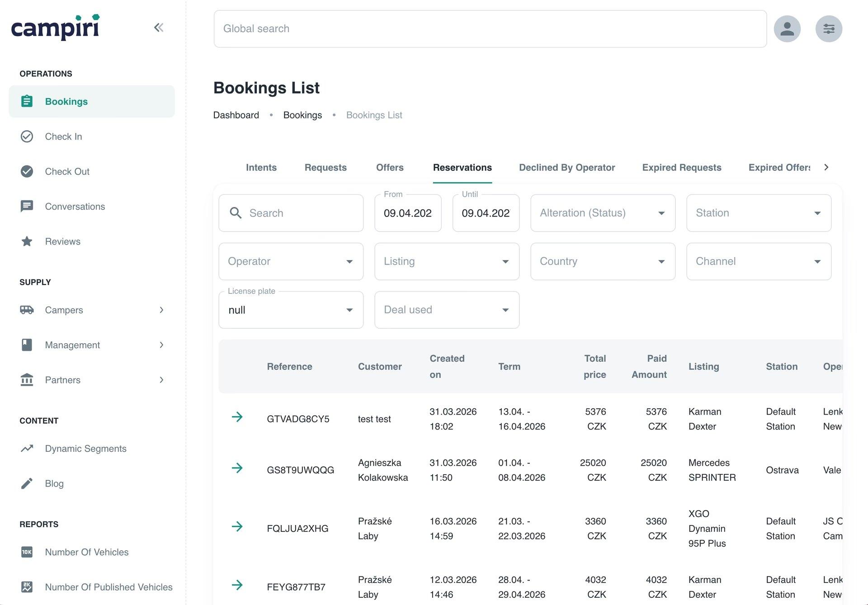Screen dimensions: 868x605
Task: Focus the Global search field
Action: 490,29
